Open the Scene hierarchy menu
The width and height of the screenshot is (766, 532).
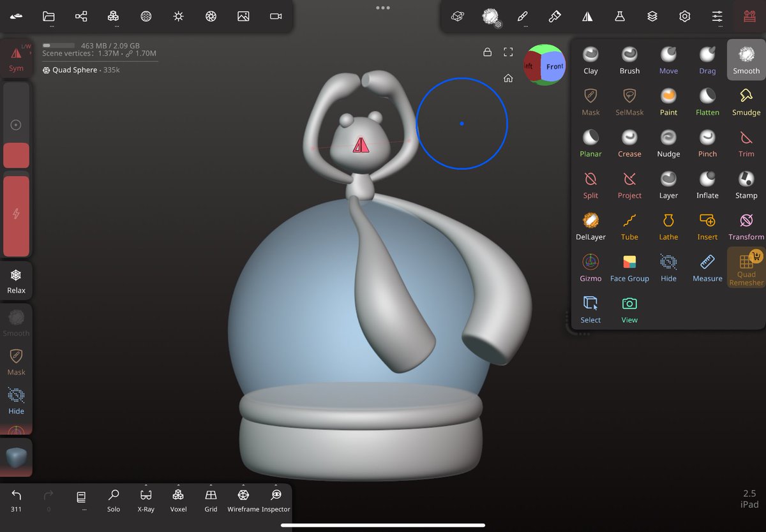coord(81,17)
